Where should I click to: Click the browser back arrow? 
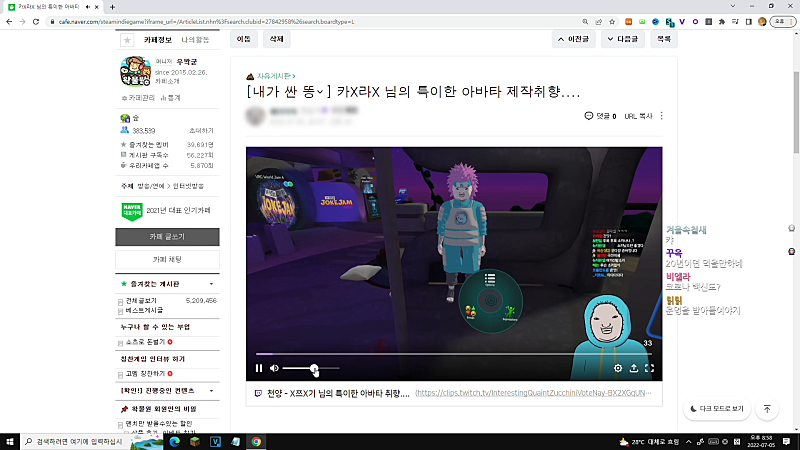[x=9, y=21]
